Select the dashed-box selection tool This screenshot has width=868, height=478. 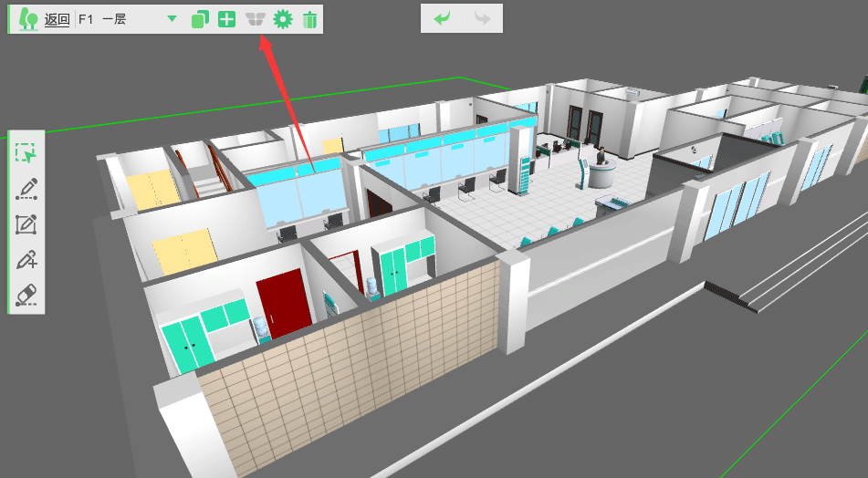pyautogui.click(x=26, y=153)
